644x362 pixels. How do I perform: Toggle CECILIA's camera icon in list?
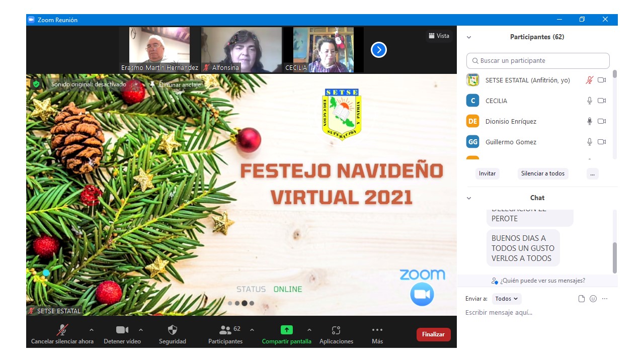(602, 101)
